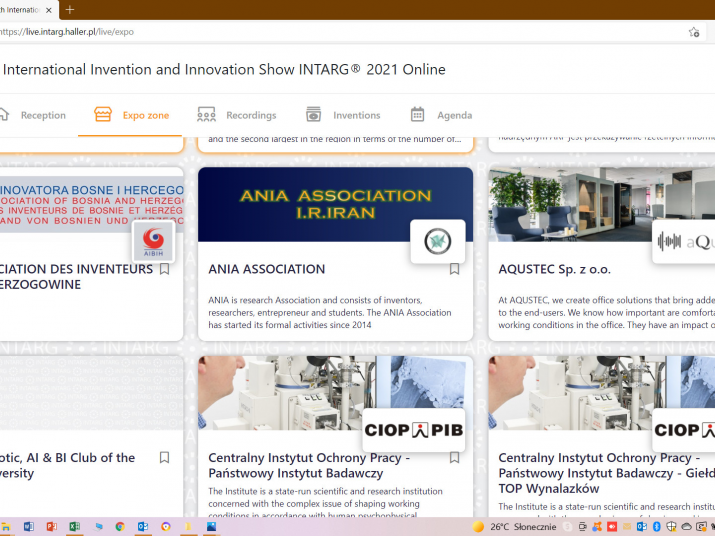The width and height of the screenshot is (715, 536).
Task: Add page to favorites with star icon
Action: pyautogui.click(x=694, y=32)
